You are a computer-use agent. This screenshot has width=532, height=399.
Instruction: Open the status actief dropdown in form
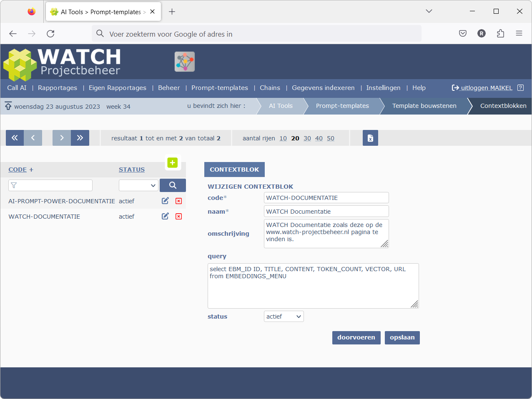284,317
